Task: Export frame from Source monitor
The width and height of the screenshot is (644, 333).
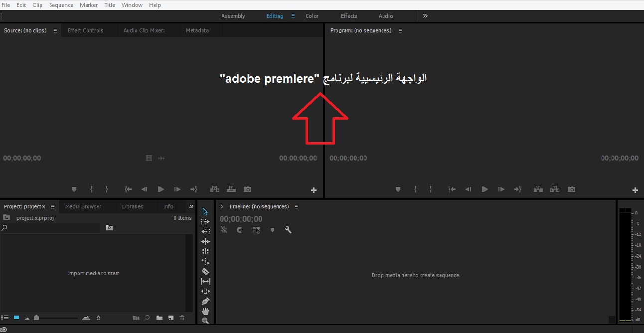Action: (x=247, y=189)
